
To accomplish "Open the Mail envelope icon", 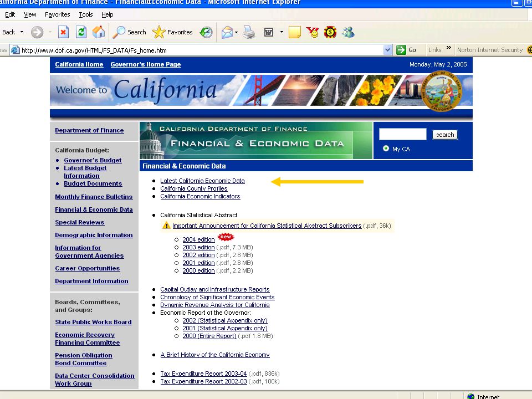I will pyautogui.click(x=227, y=32).
